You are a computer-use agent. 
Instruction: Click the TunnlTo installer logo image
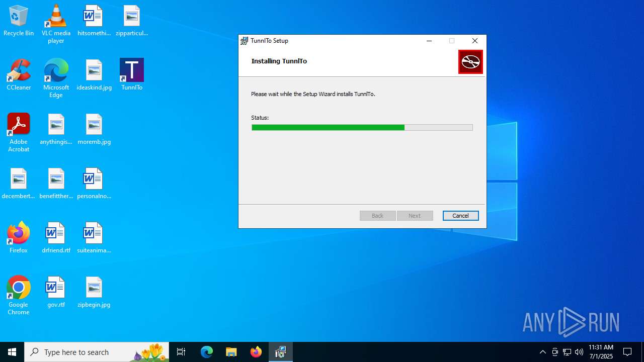pos(470,62)
